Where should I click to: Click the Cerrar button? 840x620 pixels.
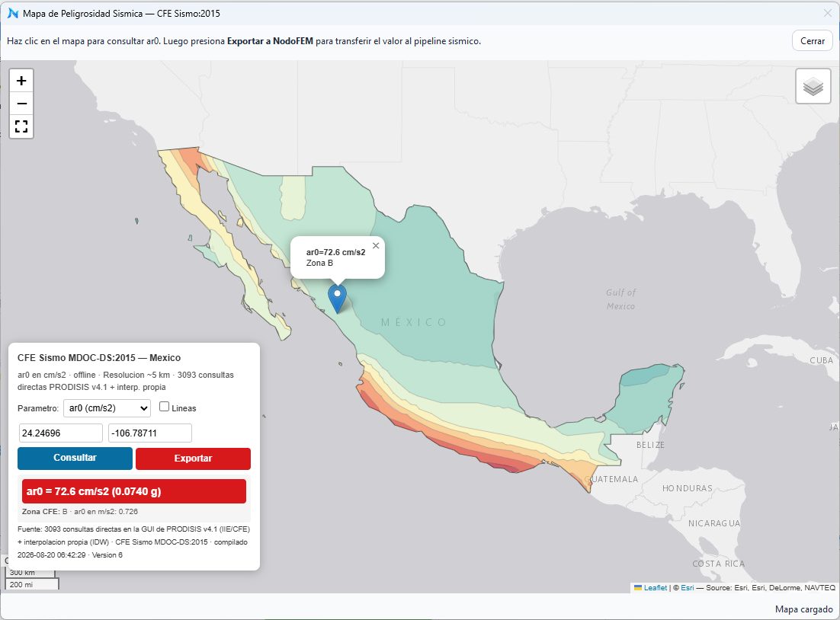tap(812, 40)
